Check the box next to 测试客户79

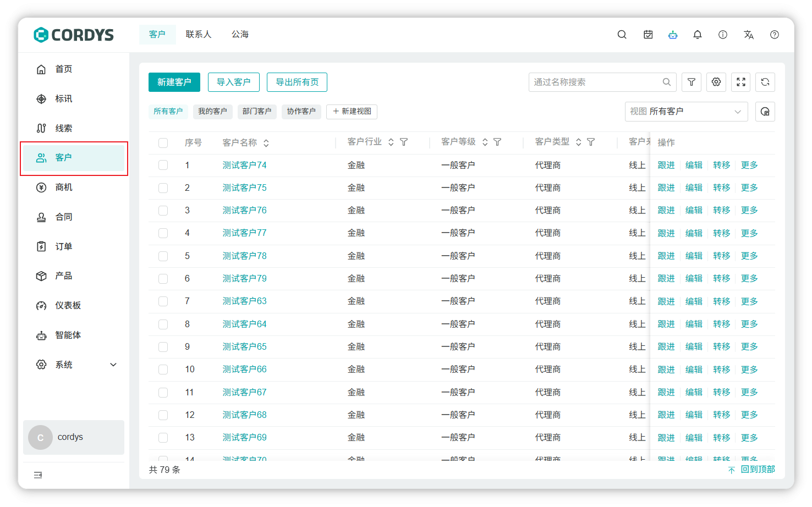click(163, 279)
